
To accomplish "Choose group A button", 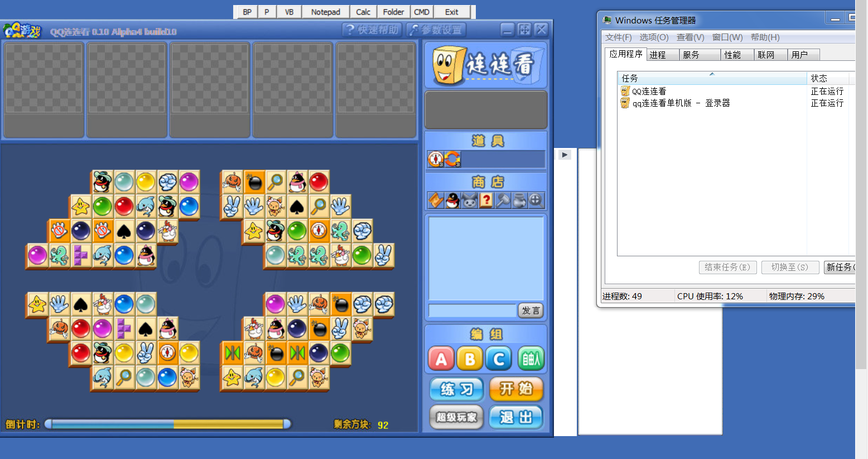I will click(441, 359).
